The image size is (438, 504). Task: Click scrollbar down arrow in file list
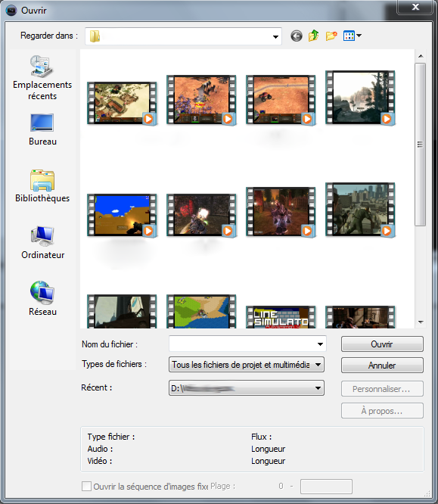[421, 322]
